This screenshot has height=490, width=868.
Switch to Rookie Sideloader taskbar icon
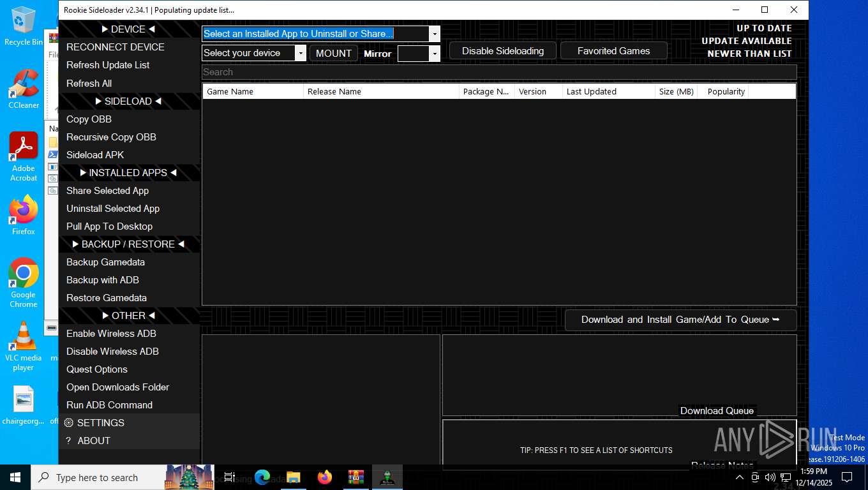point(387,477)
